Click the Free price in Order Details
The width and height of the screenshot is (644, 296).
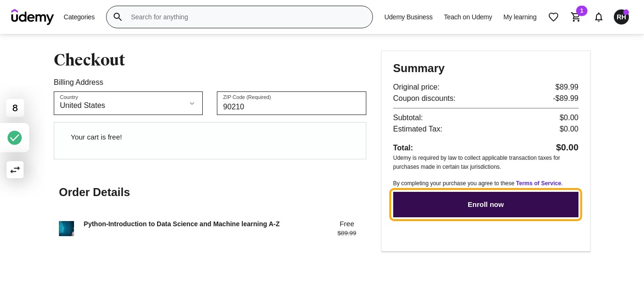(347, 224)
